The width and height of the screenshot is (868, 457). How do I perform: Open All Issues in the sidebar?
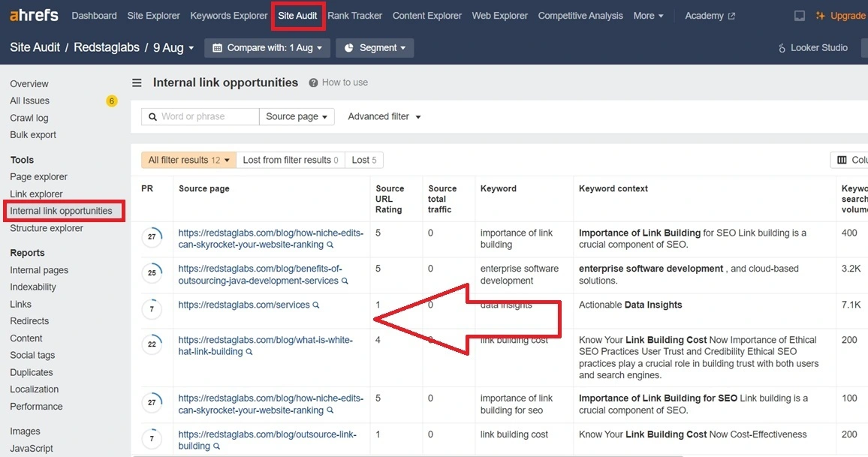pos(30,101)
